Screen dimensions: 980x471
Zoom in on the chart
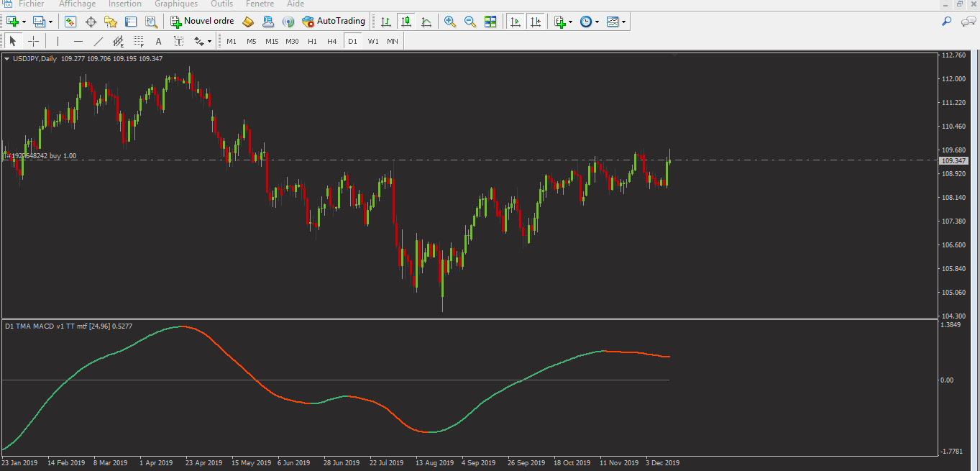[x=450, y=22]
